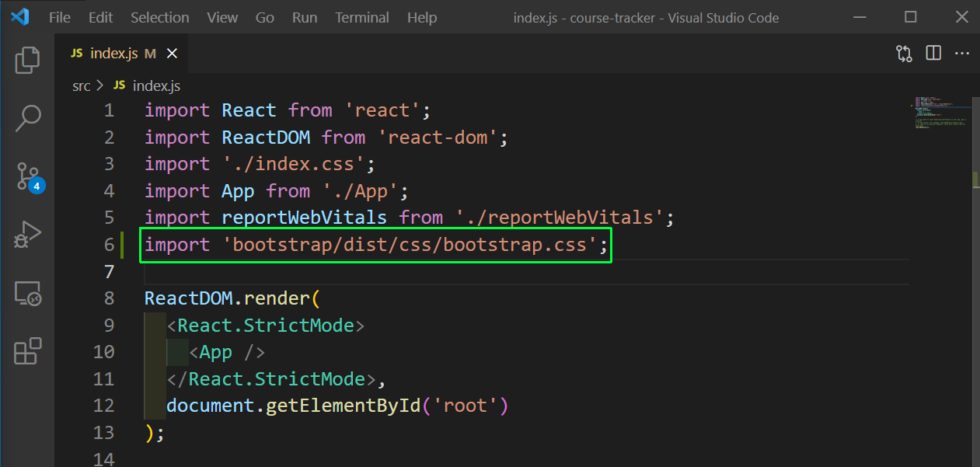
Task: Click the Open Changes compare icon
Action: click(904, 54)
